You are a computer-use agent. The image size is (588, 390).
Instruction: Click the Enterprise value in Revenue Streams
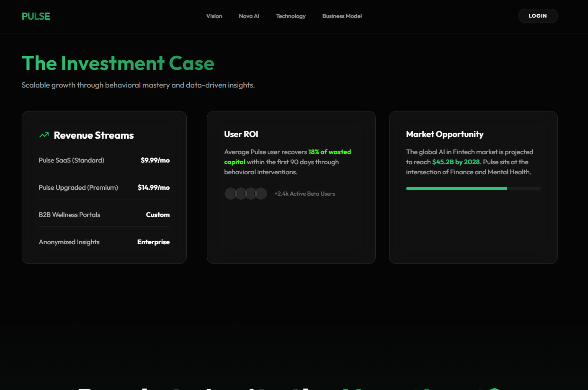153,242
